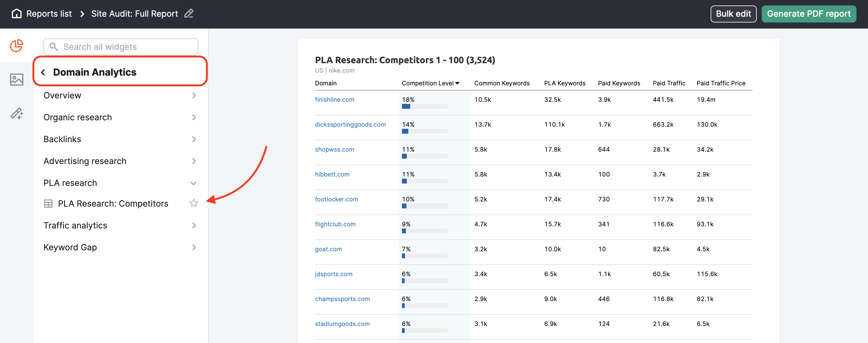Edit the report title with pencil icon
Viewport: 868px width, 343px height.
coord(189,13)
